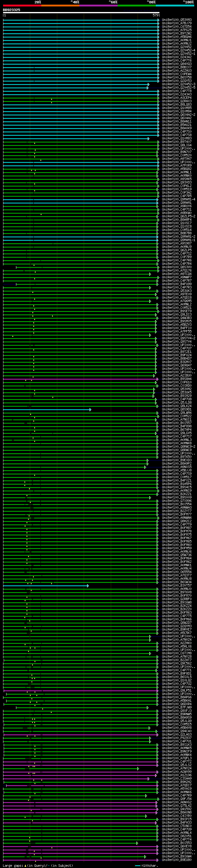Select hit UniRef100_B9T2W2
Viewport: 197px width, 868px height.
tap(177, 33)
